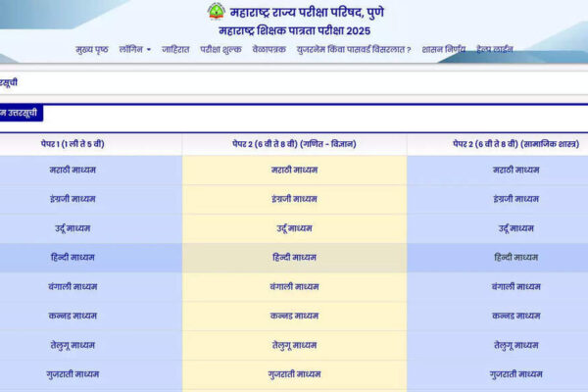Open गणित-विज्ञान मराठी माध्यम answer key

click(x=294, y=170)
